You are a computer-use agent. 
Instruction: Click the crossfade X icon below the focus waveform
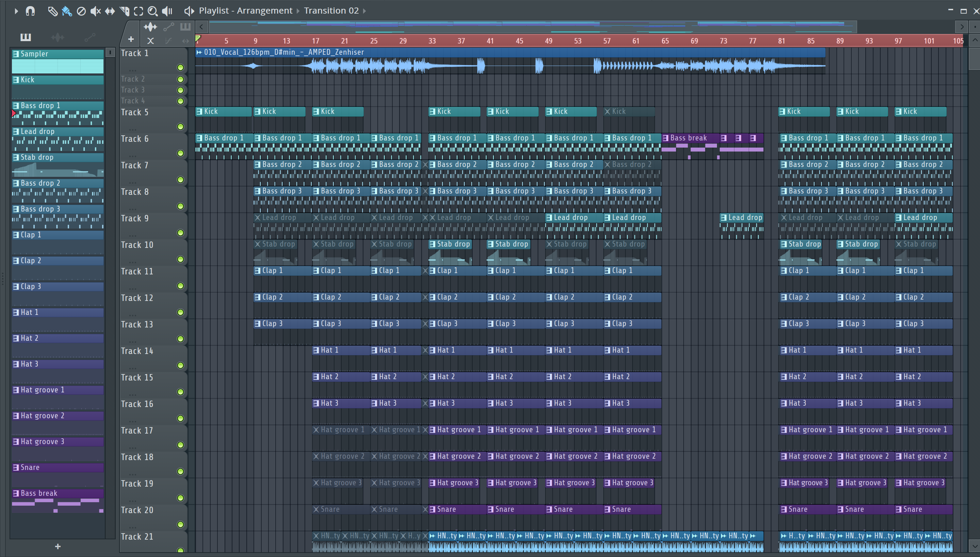(x=150, y=40)
